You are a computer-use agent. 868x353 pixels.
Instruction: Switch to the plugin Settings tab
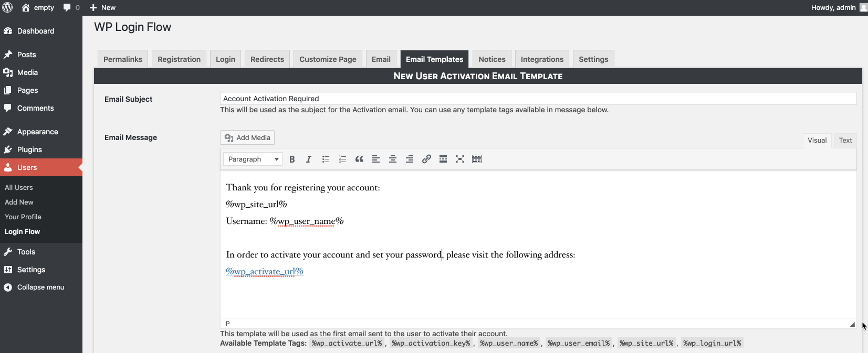click(x=593, y=59)
